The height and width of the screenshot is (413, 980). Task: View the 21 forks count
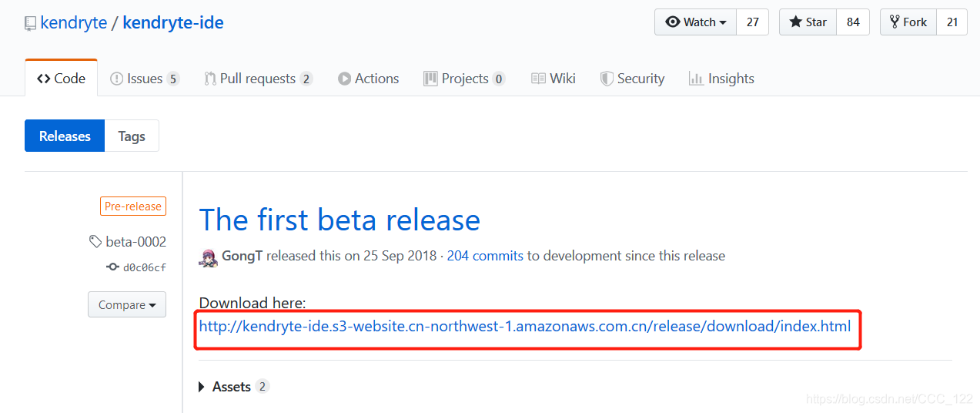click(x=952, y=22)
